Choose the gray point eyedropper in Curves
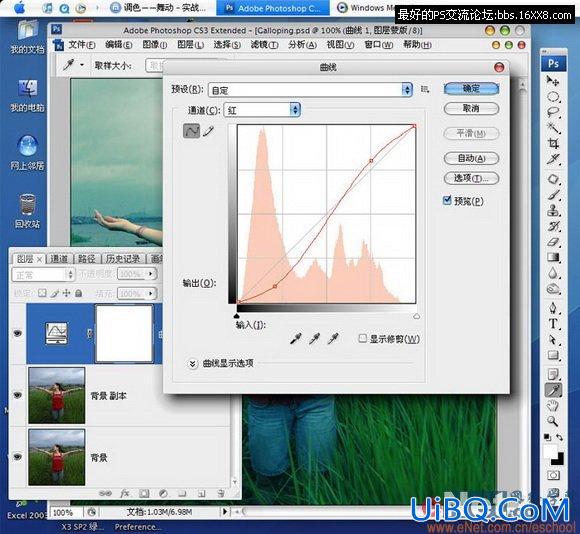 pos(314,338)
